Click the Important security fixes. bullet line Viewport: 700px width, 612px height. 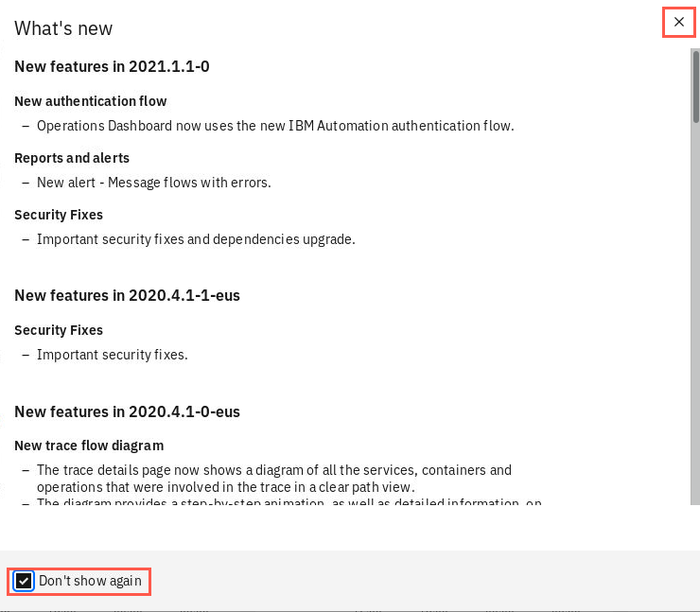pos(113,355)
